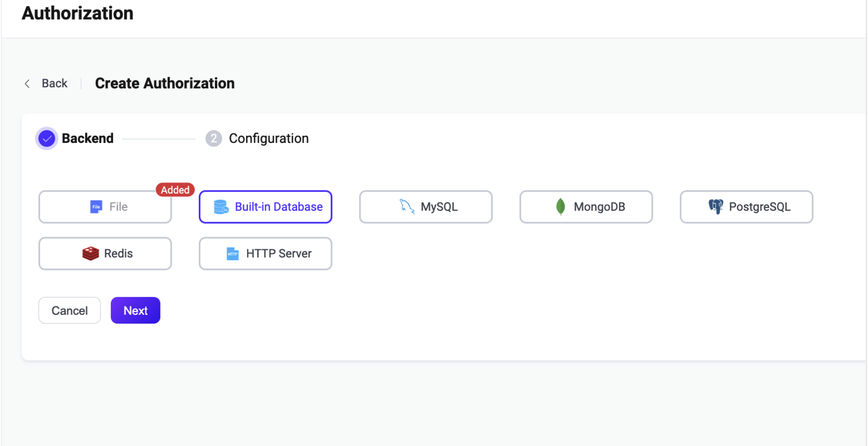Go to the Configuration step label

click(x=269, y=138)
